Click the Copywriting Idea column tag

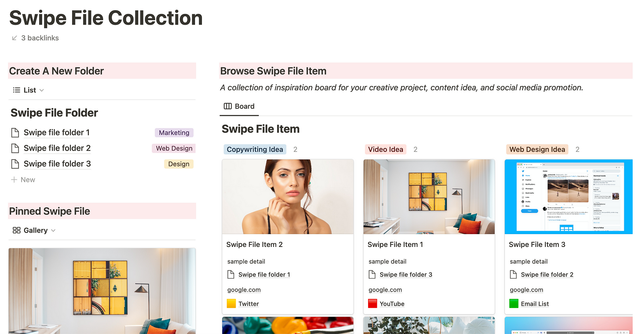click(255, 149)
